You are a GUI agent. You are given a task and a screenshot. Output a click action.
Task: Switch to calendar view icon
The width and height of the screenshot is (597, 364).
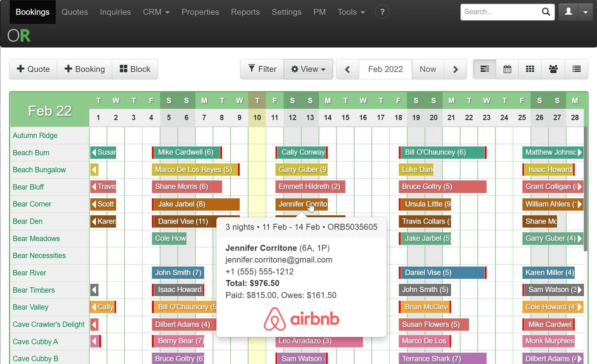507,69
